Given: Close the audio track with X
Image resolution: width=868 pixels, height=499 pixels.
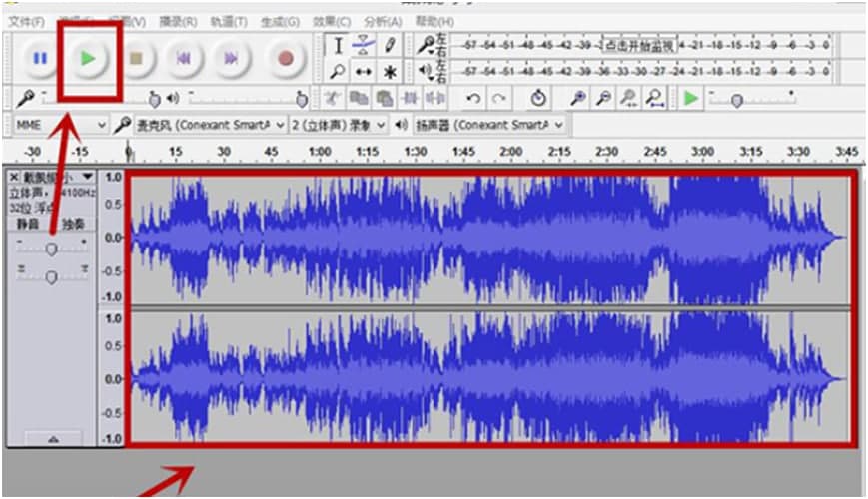Looking at the screenshot, I should (14, 177).
